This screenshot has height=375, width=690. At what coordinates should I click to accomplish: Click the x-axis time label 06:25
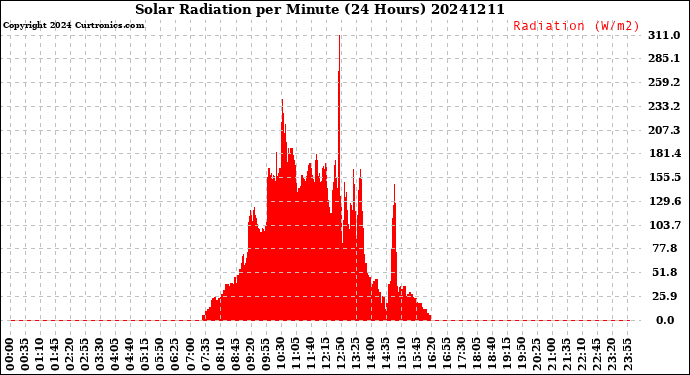pyautogui.click(x=175, y=355)
